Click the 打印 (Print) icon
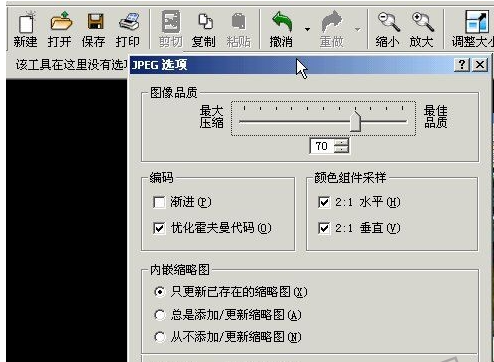Image resolution: width=494 pixels, height=362 pixels. pyautogui.click(x=129, y=21)
